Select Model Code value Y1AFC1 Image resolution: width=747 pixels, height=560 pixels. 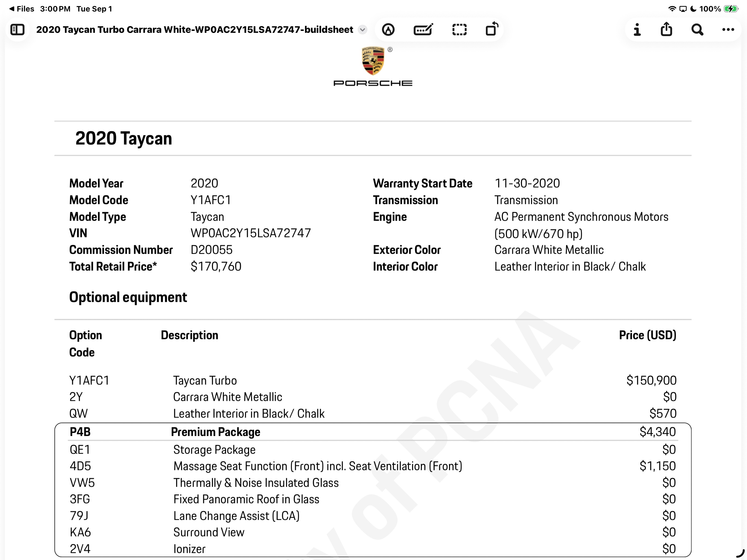211,200
